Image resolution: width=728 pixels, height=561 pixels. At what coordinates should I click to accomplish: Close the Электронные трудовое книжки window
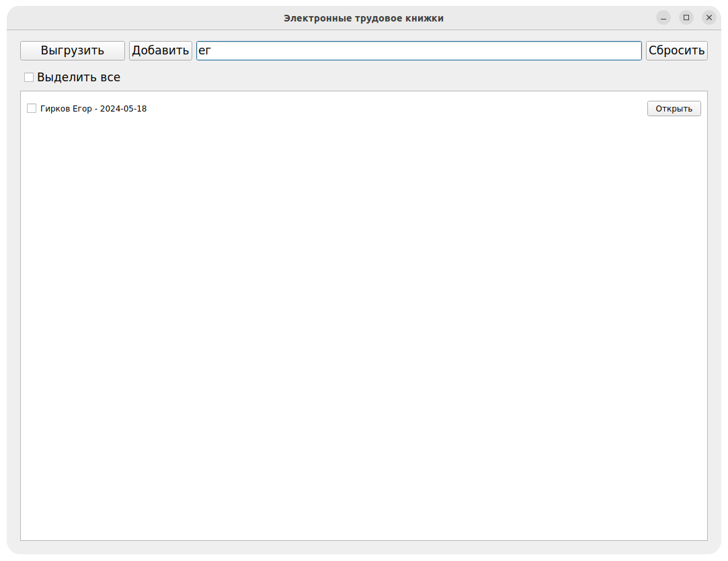709,18
